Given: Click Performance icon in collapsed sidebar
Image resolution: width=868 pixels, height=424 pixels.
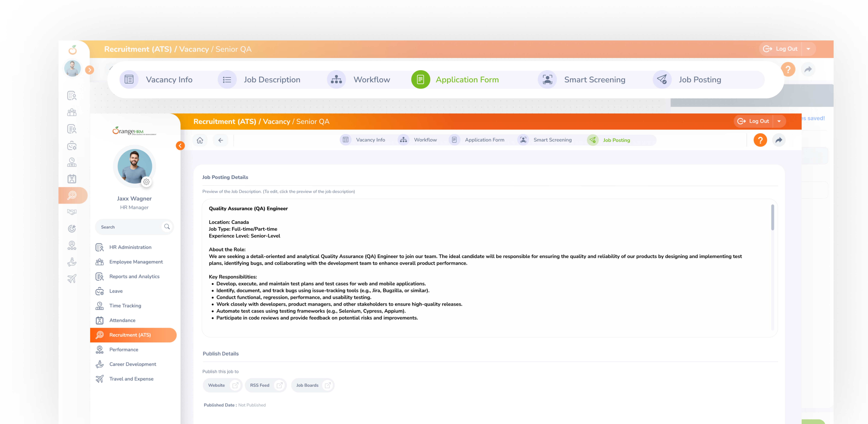Looking at the screenshot, I should pos(72,245).
